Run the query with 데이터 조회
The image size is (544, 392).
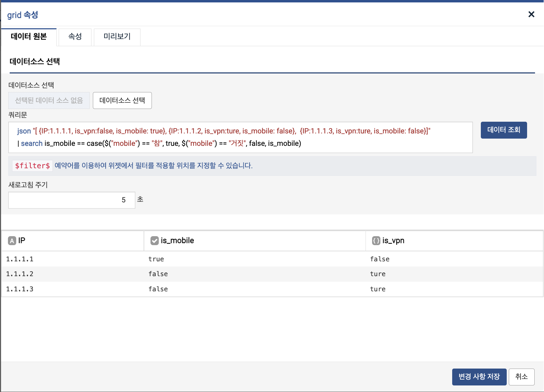coord(504,130)
